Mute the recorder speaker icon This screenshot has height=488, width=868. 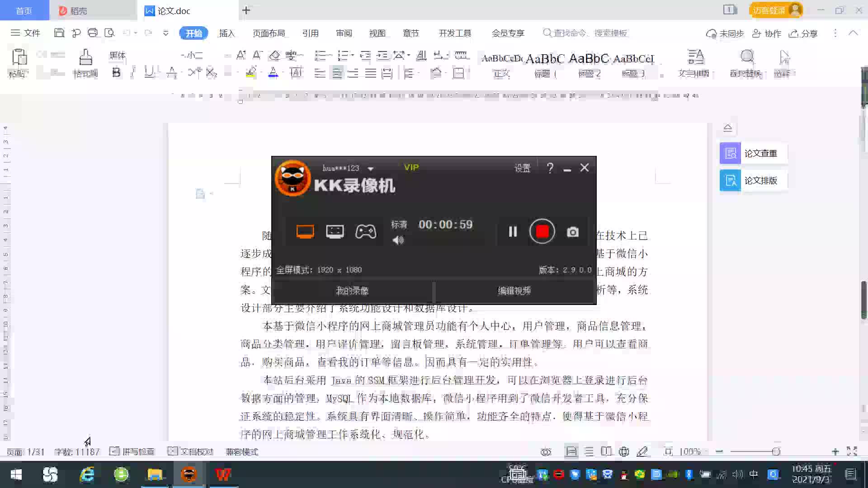click(x=398, y=240)
